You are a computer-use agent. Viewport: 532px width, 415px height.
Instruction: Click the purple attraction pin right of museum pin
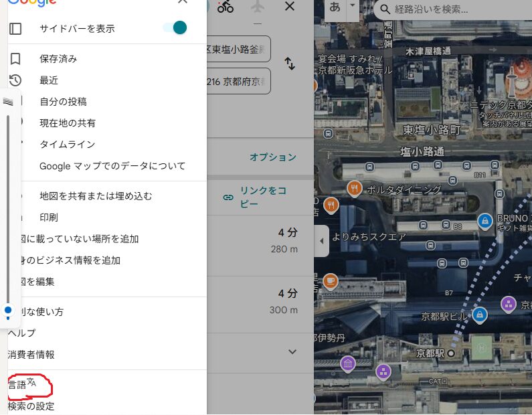[383, 372]
